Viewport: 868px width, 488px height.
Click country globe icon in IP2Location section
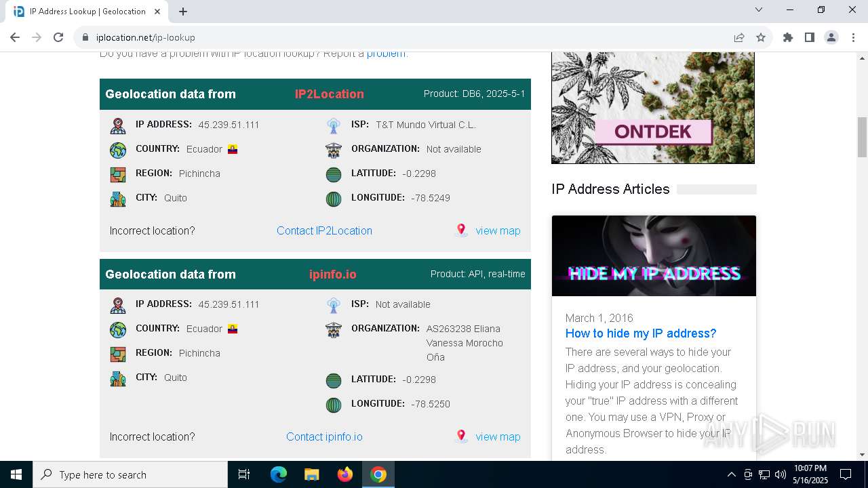(x=118, y=150)
